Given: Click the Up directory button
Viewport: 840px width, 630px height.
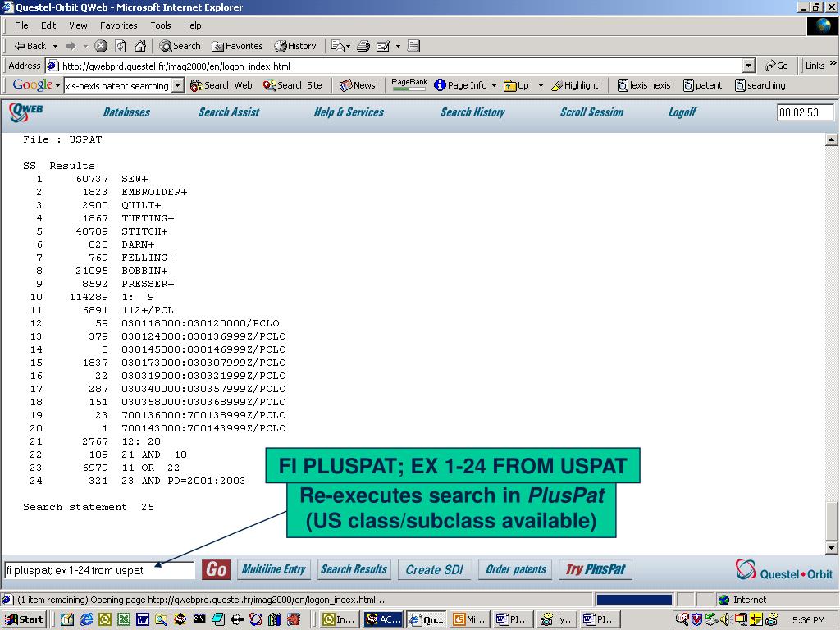Looking at the screenshot, I should coord(517,85).
